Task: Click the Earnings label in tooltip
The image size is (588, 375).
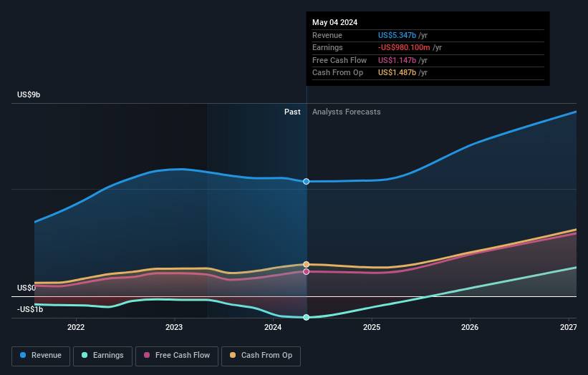Action: pos(327,47)
